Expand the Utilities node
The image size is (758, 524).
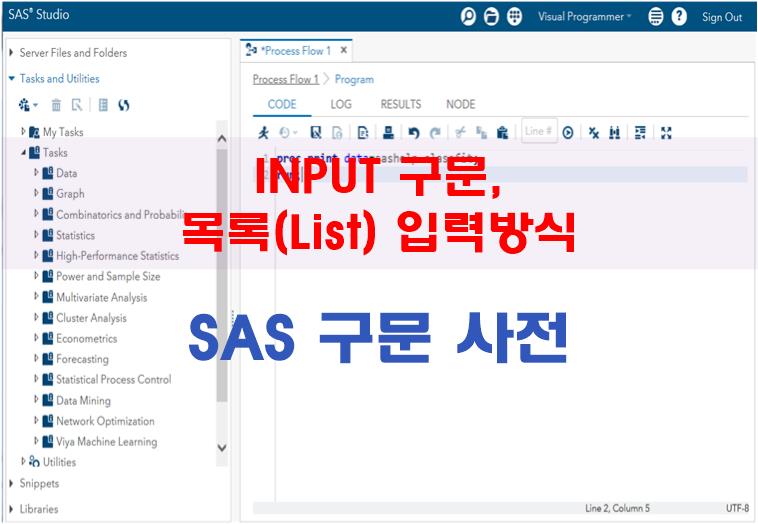coord(23,461)
